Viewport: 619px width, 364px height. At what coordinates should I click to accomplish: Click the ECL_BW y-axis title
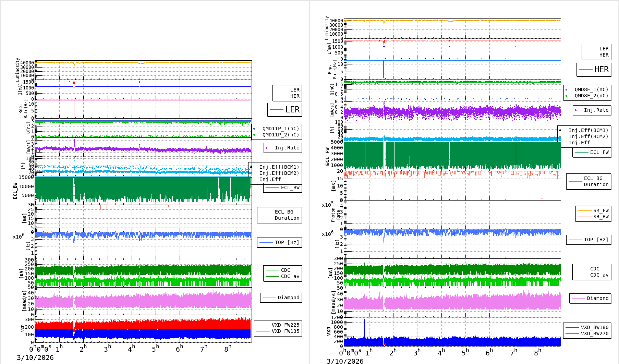point(15,191)
